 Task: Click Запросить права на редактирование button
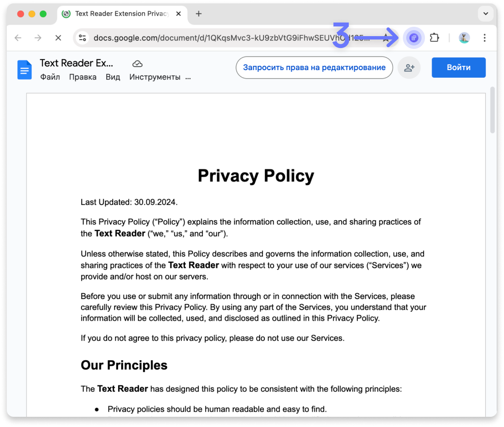314,68
